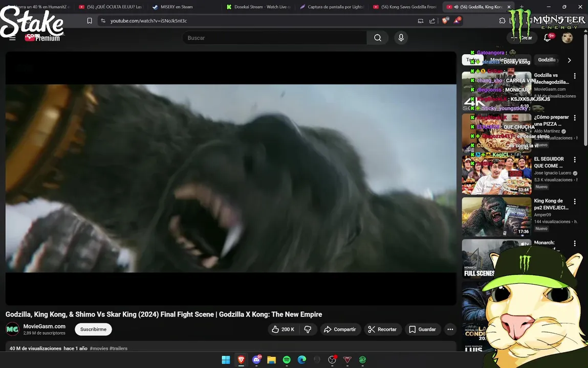Viewport: 588px width, 368px height.
Task: Switch to the Dosekai Stream browser tab
Action: pyautogui.click(x=259, y=7)
